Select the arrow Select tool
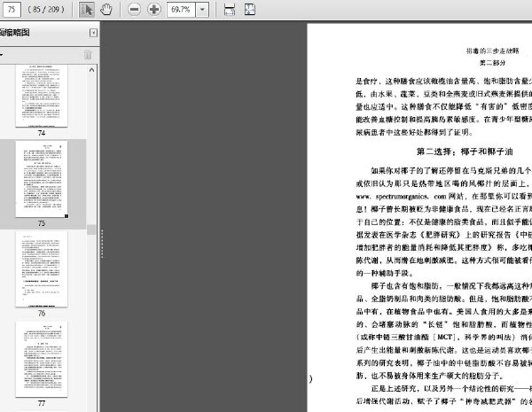532x412 pixels. coord(87,10)
